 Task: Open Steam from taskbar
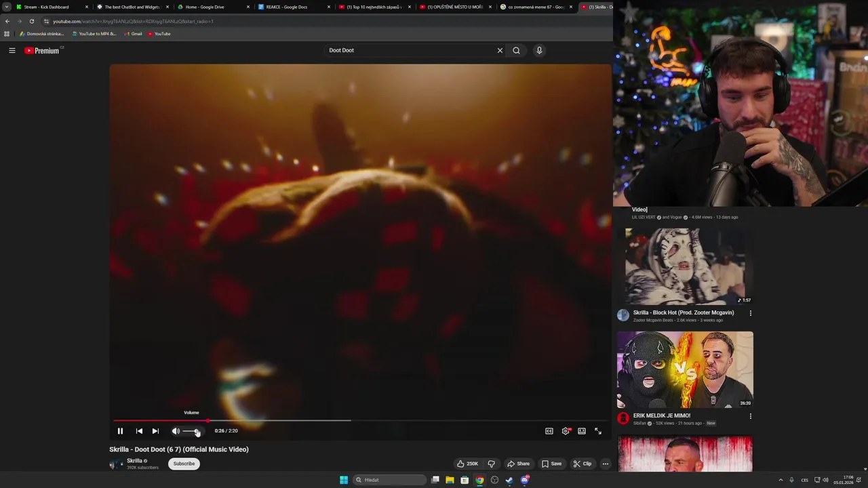pos(509,480)
